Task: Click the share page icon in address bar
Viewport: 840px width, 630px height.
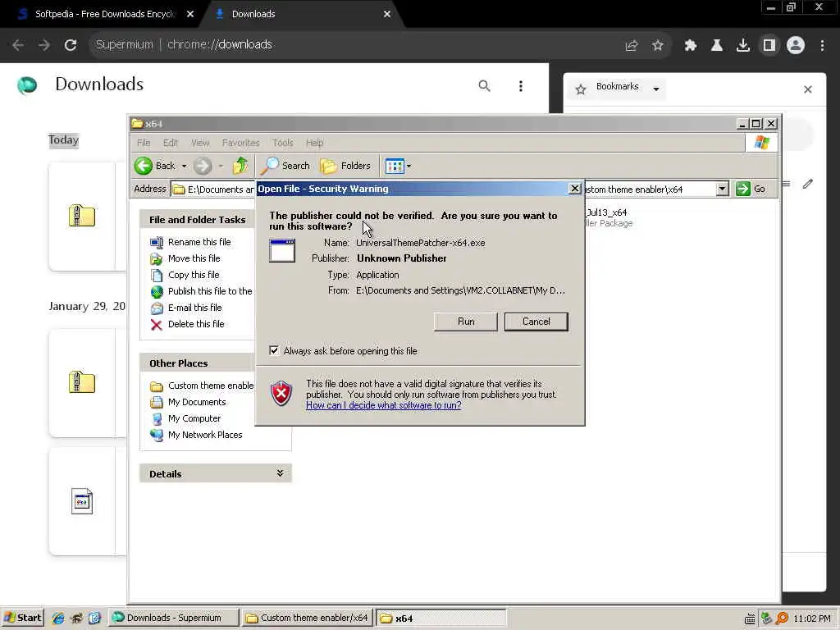Action: point(632,46)
